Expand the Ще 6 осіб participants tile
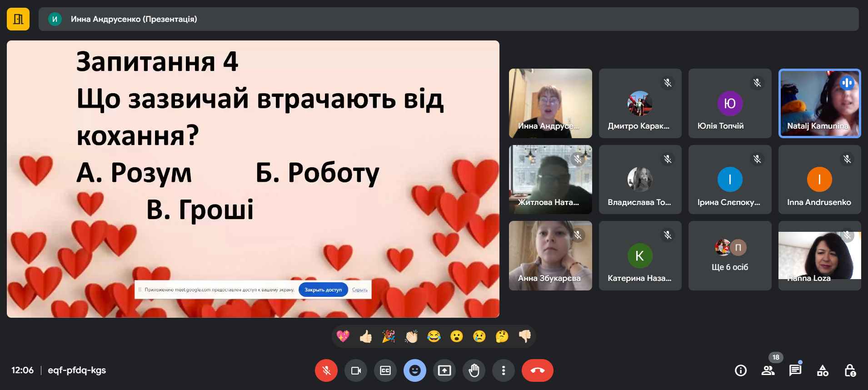This screenshot has width=868, height=390. 729,255
